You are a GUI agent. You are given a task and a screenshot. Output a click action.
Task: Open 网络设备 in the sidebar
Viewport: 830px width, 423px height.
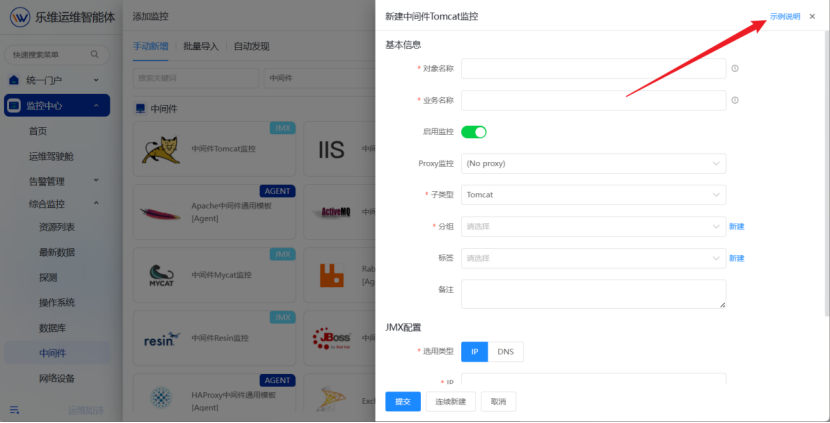coord(57,379)
